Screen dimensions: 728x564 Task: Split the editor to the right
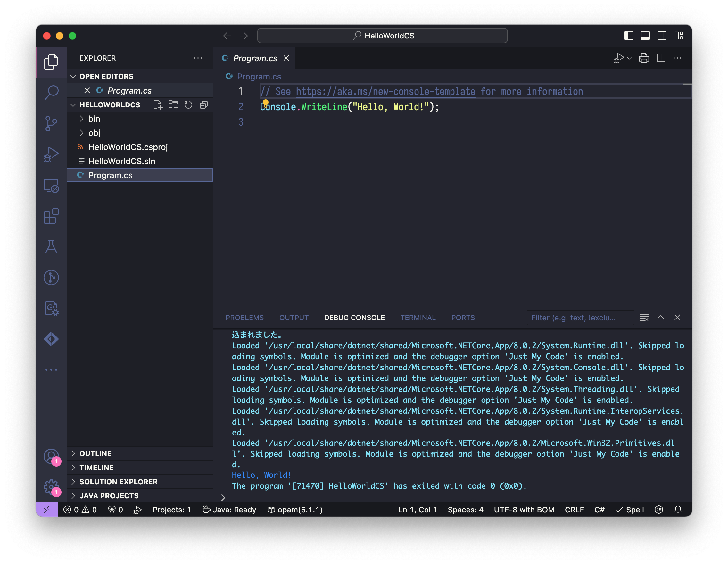[x=661, y=58]
